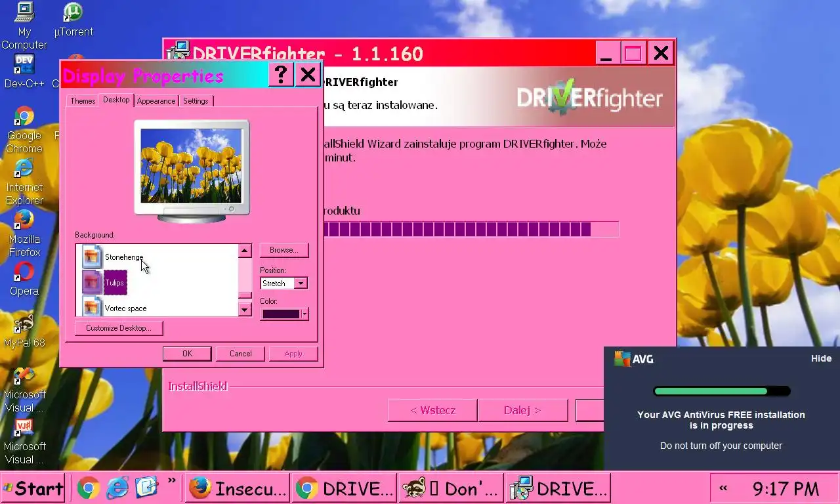Open the Start menu

pyautogui.click(x=33, y=488)
